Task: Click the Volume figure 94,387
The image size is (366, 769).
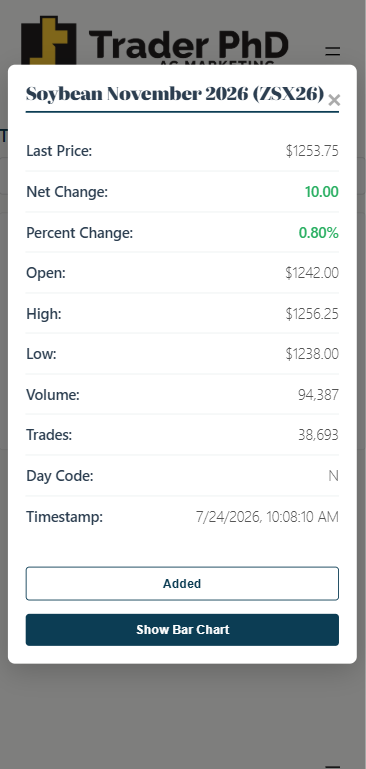Action: (x=318, y=394)
